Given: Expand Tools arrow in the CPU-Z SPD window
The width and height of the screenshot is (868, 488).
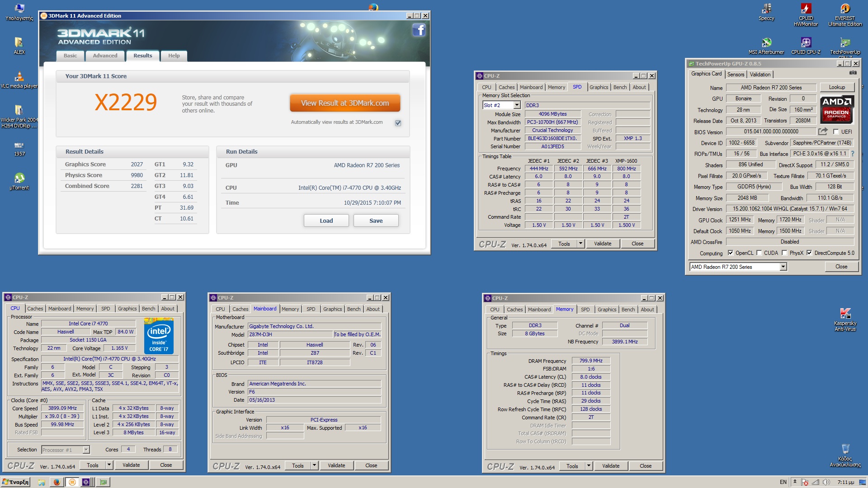Looking at the screenshot, I should (x=580, y=244).
